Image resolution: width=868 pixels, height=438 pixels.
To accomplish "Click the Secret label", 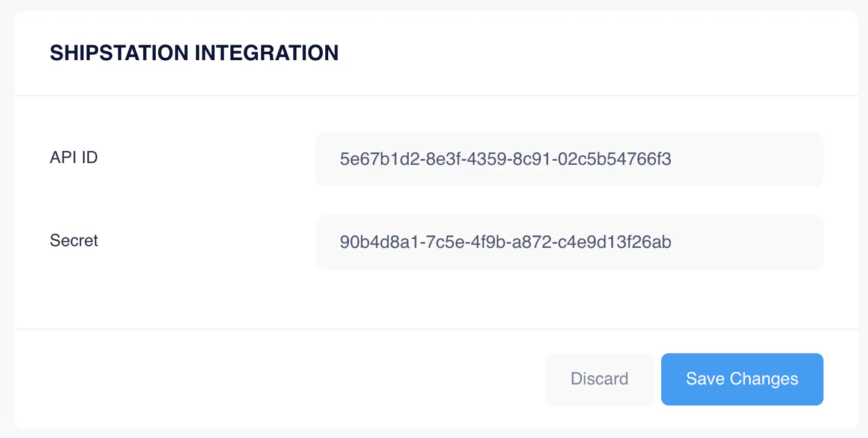I will coord(73,240).
